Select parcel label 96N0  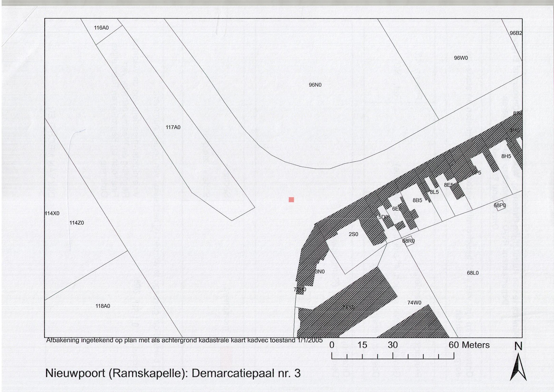coord(315,85)
